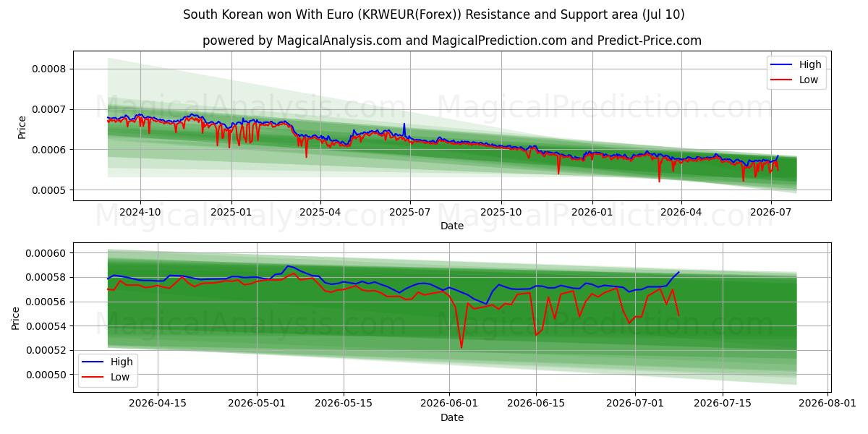Click the x-axis label 2025-01
This screenshot has width=868, height=434.
[x=231, y=213]
